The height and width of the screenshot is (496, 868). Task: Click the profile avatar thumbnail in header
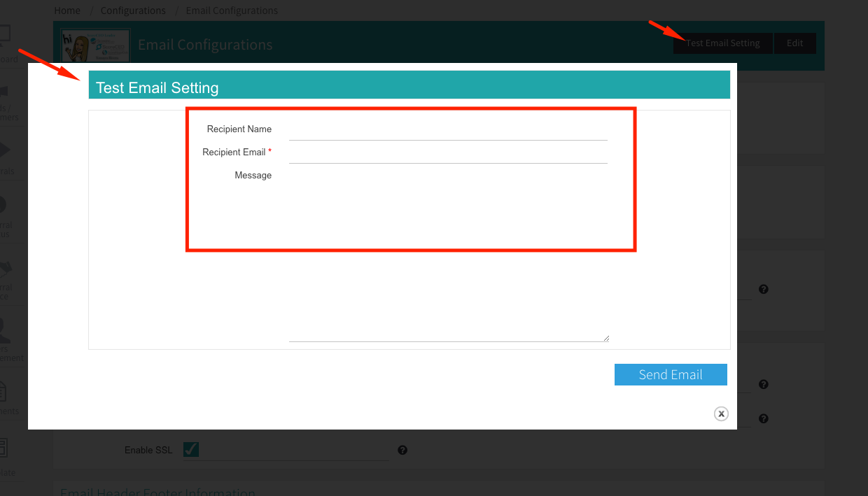pyautogui.click(x=95, y=45)
